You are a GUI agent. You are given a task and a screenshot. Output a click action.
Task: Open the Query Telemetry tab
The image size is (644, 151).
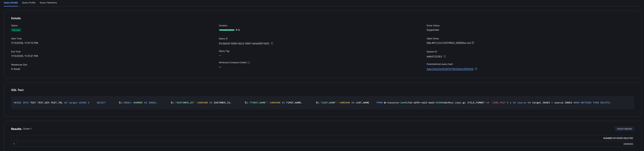48,3
